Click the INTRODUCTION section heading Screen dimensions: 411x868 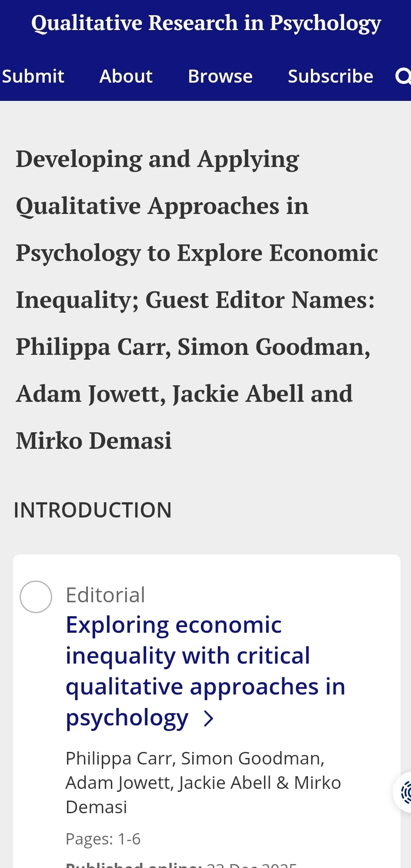(x=93, y=510)
